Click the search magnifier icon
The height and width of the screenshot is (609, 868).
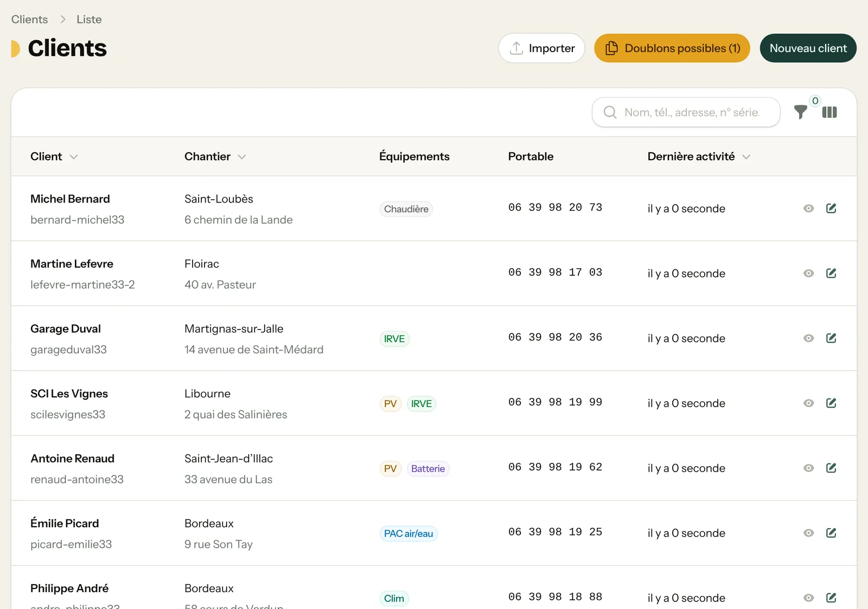[610, 112]
